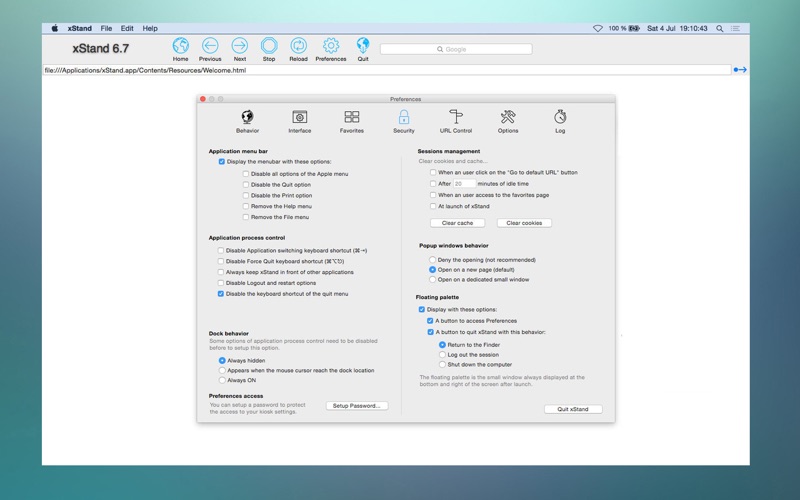Screen dimensions: 800x500
Task: Open Preferences gear icon in toolbar
Action: point(331,46)
